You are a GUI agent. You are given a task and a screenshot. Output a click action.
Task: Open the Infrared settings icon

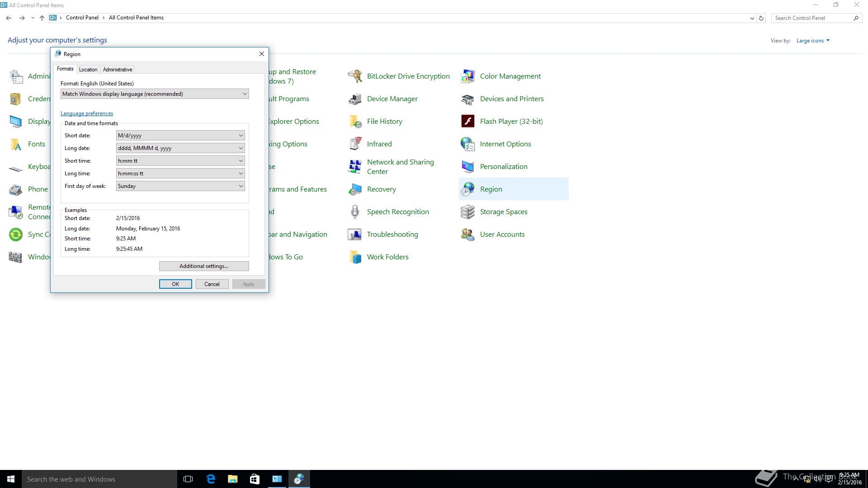(355, 144)
